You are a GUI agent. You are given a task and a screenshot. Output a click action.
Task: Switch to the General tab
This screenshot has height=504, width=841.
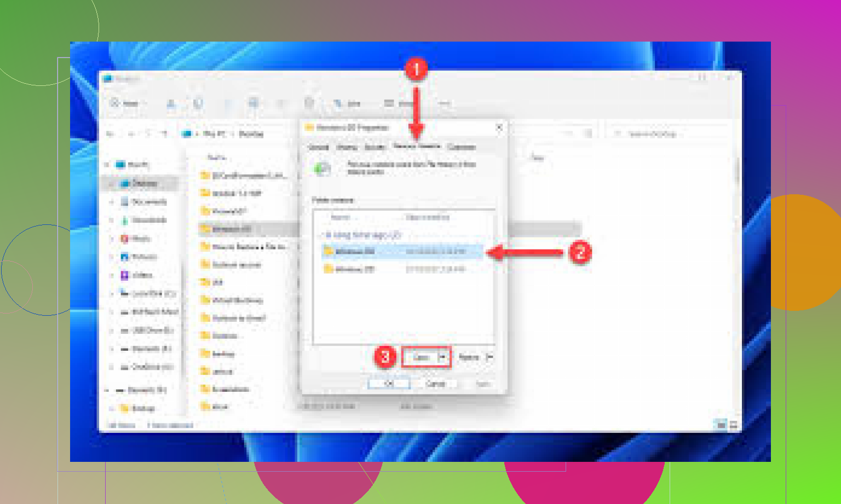[319, 147]
